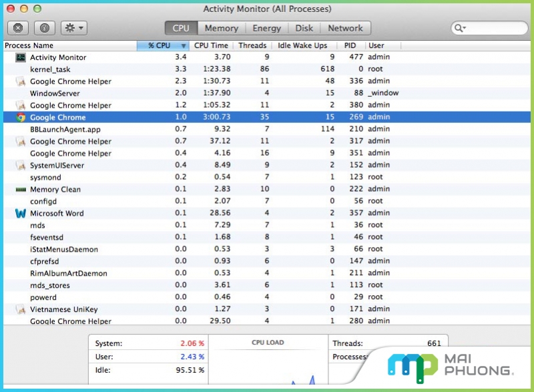The height and width of the screenshot is (392, 534).
Task: Toggle % CPU column sort arrow
Action: (184, 45)
